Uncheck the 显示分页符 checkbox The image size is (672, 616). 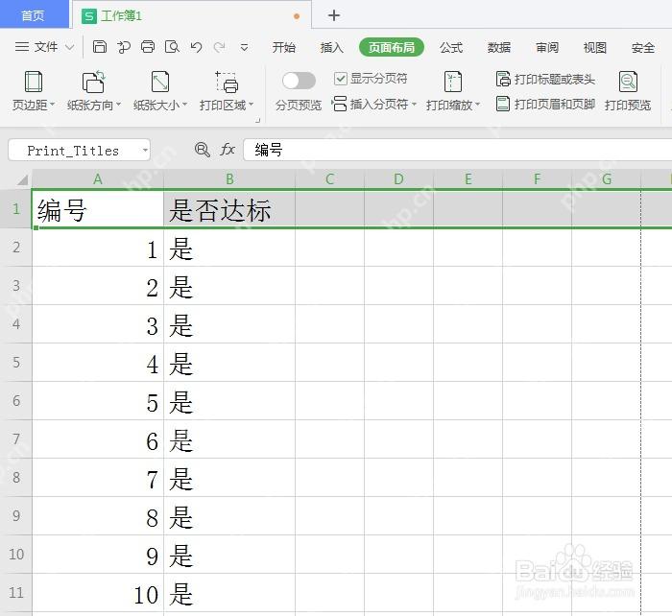(340, 79)
